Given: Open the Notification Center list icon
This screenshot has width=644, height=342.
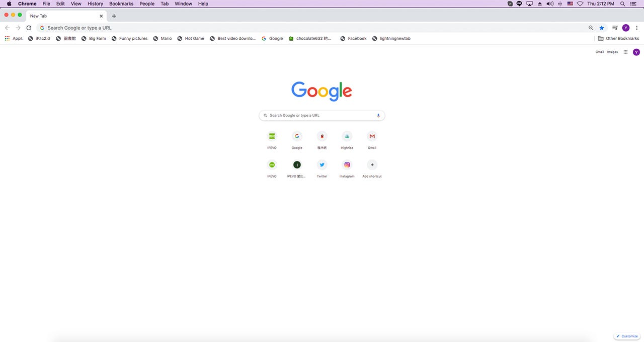Looking at the screenshot, I should [633, 4].
